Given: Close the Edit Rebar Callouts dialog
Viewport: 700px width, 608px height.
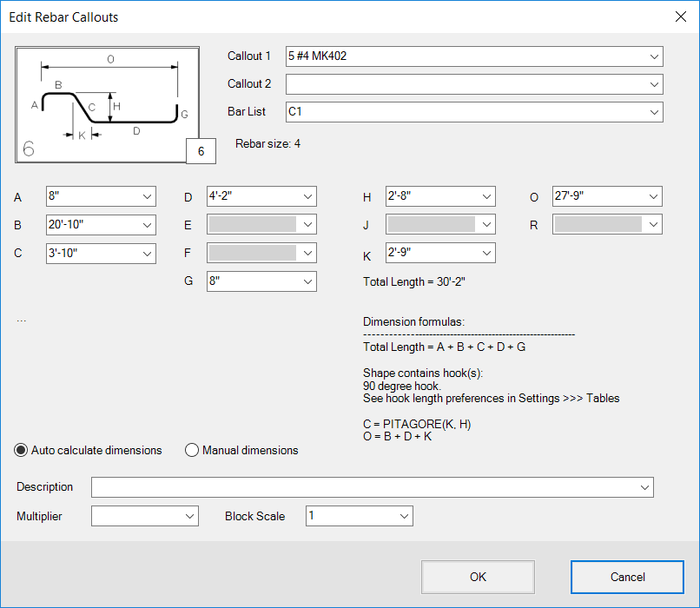Looking at the screenshot, I should click(x=681, y=17).
